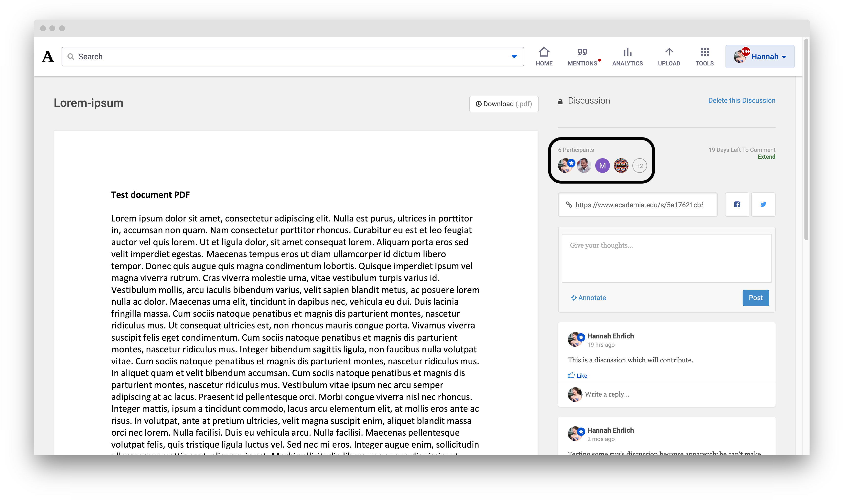Screen dimensions: 844x504
Task: Click Hannah Ehrlich name on 2 mos ago comment
Action: pos(610,430)
